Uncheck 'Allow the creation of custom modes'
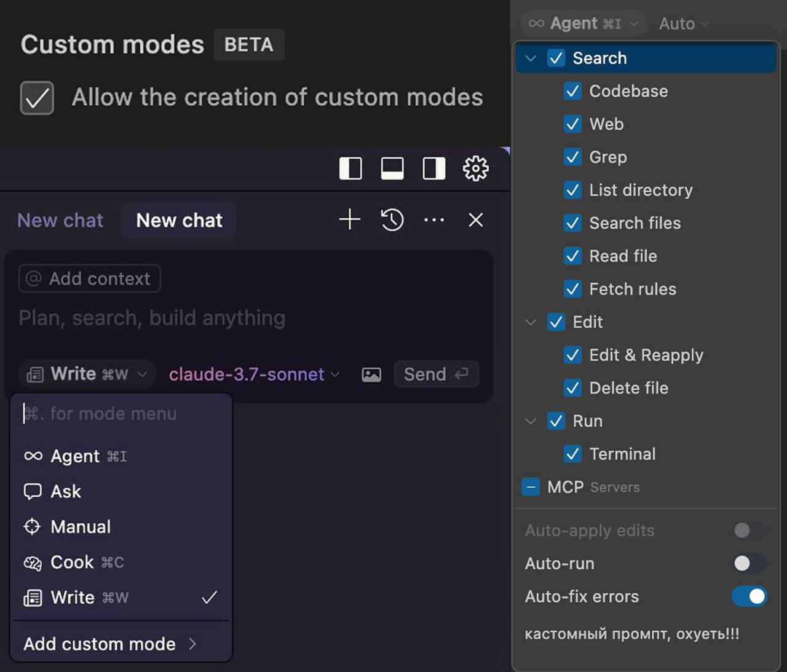 (37, 98)
